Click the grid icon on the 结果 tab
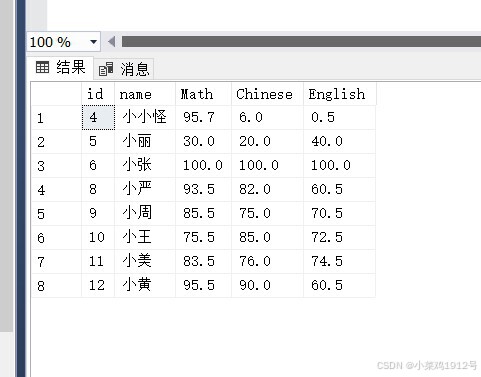The width and height of the screenshot is (481, 377). (42, 67)
